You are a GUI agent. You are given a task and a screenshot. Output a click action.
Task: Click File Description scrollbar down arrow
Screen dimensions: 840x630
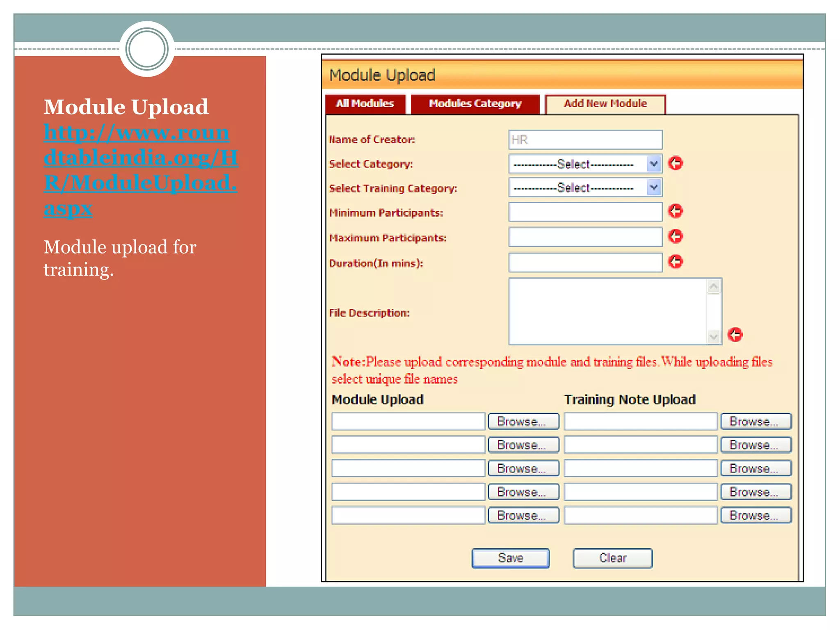point(714,337)
